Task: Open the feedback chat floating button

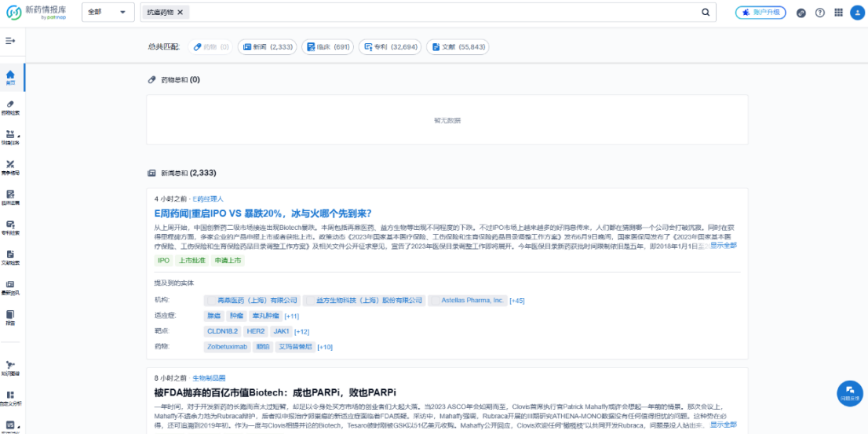Action: tap(849, 392)
